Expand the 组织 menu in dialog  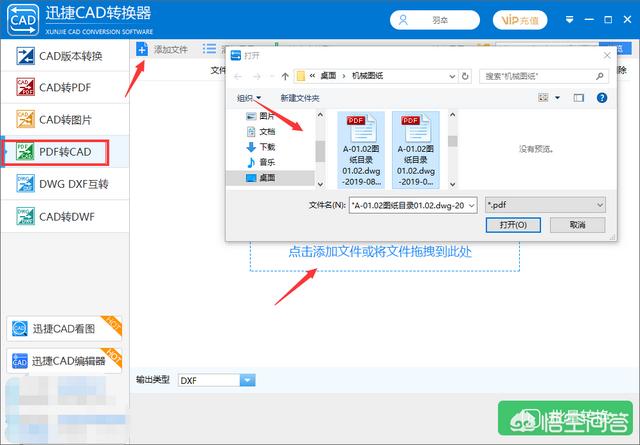(x=249, y=98)
